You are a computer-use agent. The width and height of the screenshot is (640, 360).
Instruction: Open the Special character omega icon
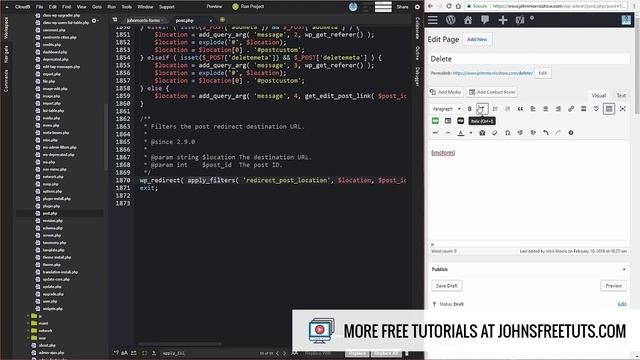pyautogui.click(x=507, y=133)
